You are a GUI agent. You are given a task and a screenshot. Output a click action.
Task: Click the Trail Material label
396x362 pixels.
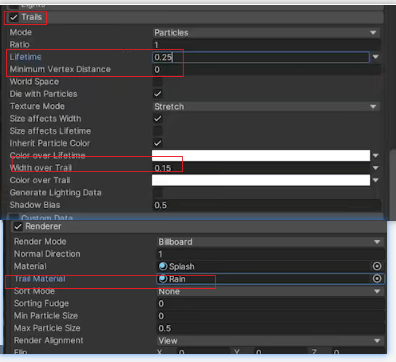point(40,279)
